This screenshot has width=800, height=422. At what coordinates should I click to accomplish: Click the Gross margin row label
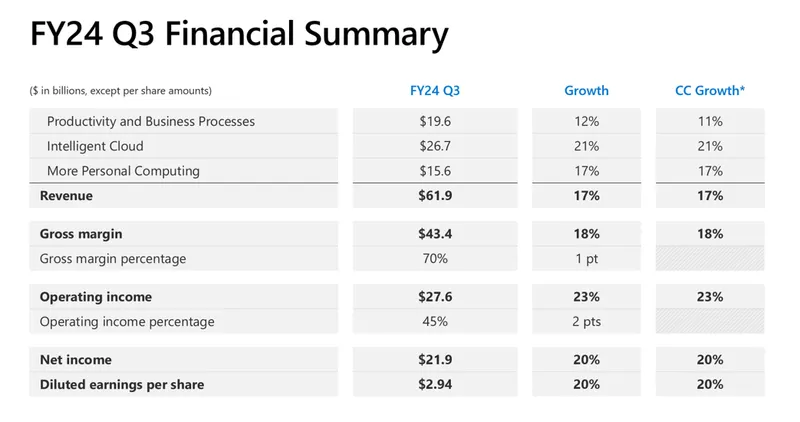tap(81, 234)
